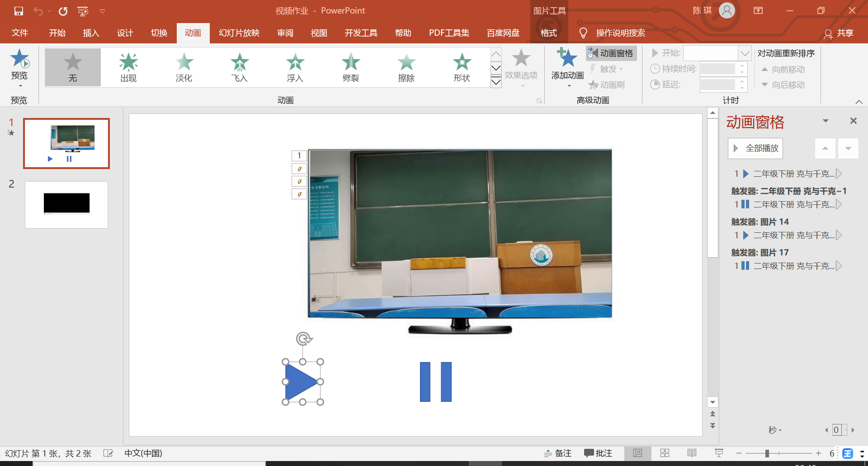Open Ribbon Display Options icon in title bar
The height and width of the screenshot is (466, 868).
pos(758,10)
